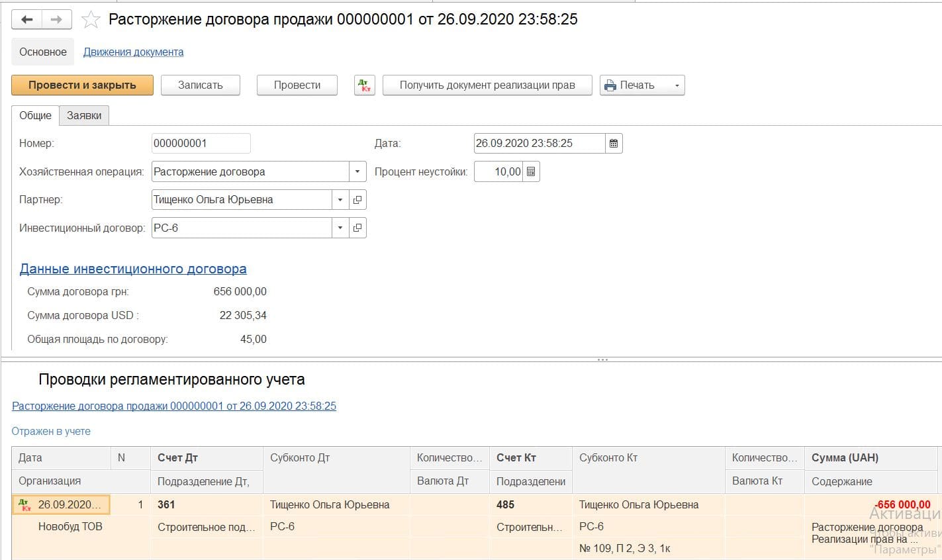
Task: Click the forward arrow navigation icon
Action: tap(57, 20)
